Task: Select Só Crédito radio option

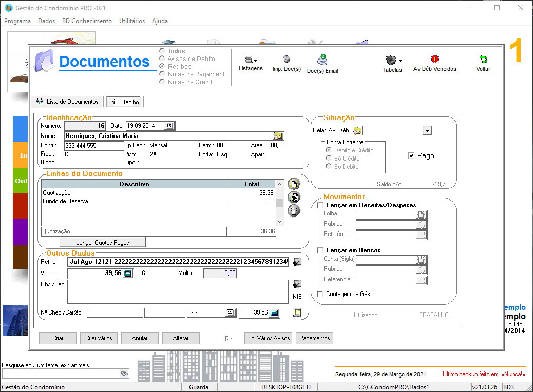Action: coord(328,159)
